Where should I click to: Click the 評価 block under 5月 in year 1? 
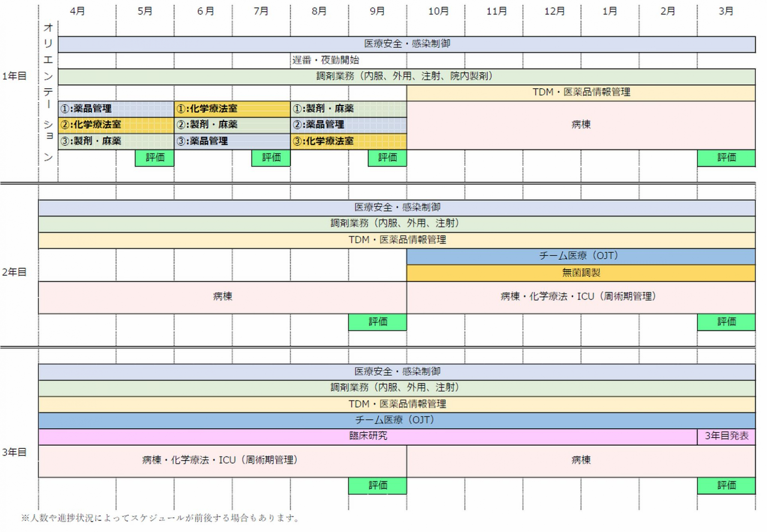pos(155,158)
